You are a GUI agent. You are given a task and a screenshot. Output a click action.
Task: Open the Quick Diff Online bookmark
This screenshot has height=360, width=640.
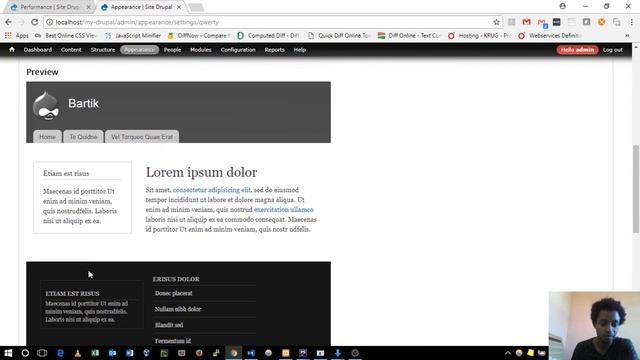pos(340,36)
